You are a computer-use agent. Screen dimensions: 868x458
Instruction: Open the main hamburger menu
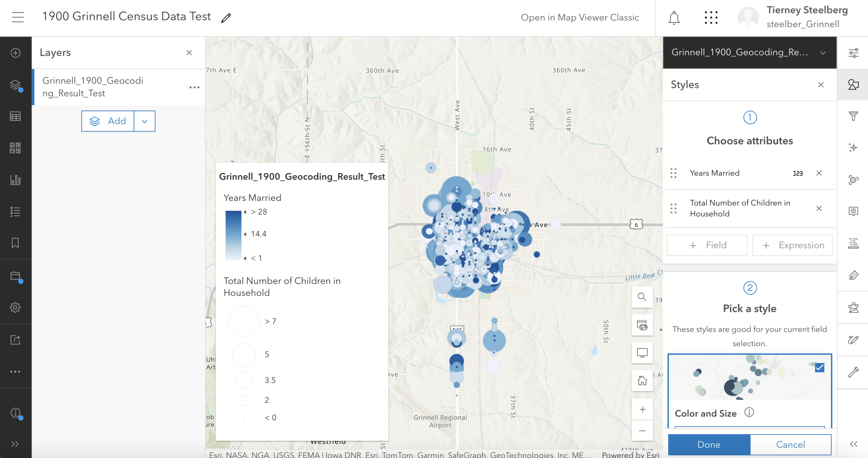click(18, 17)
